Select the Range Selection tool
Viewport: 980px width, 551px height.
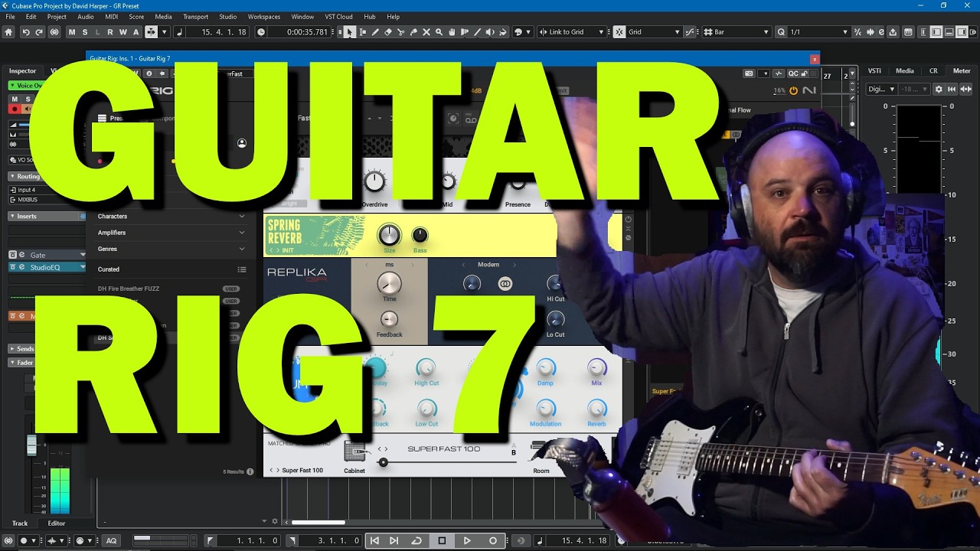363,32
